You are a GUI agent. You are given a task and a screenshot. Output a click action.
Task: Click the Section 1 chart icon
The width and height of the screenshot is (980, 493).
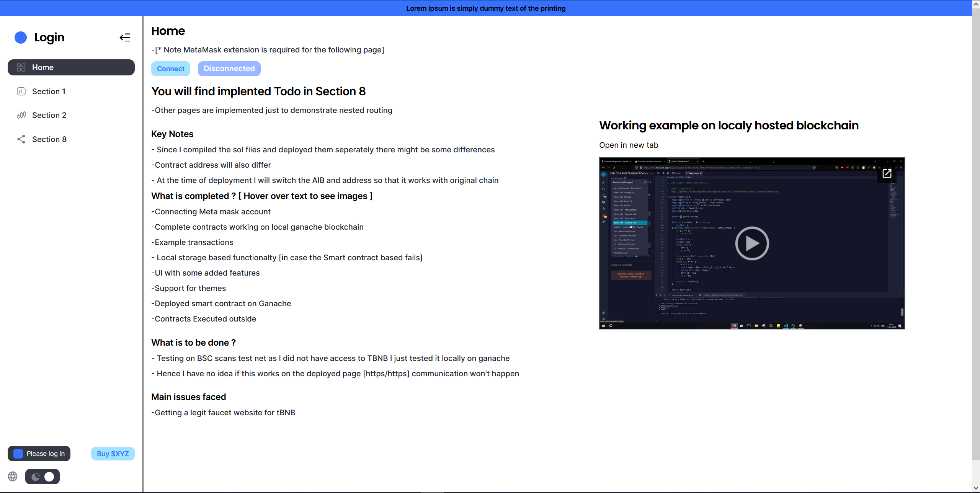point(21,91)
